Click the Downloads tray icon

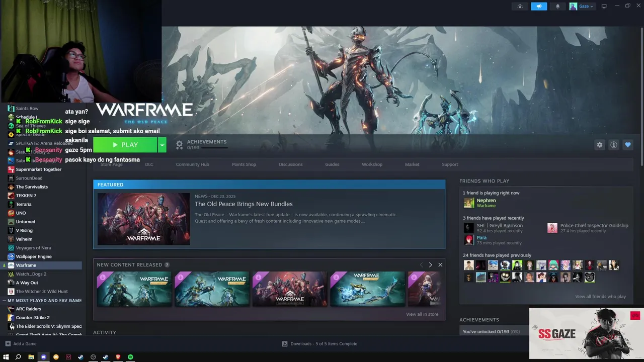click(x=285, y=344)
